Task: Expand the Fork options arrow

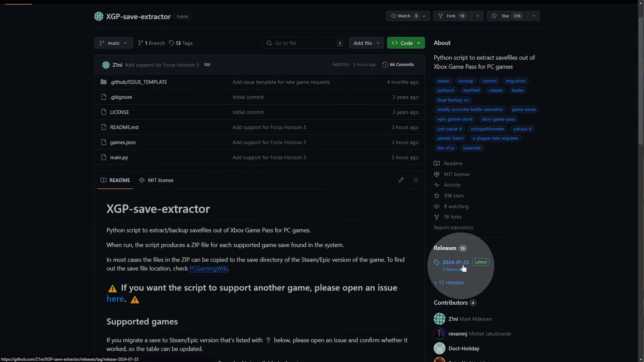Action: [x=477, y=16]
